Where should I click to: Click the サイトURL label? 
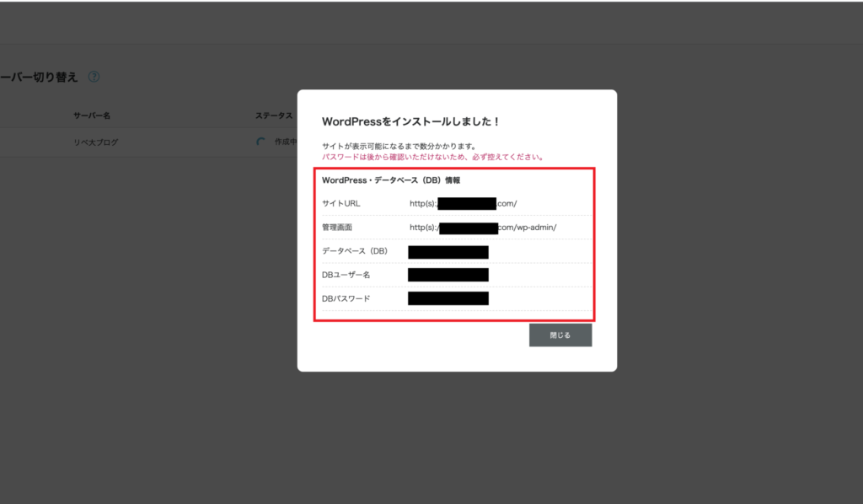[340, 204]
